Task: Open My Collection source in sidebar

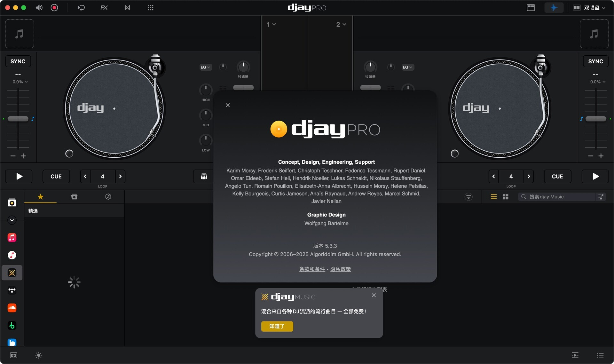Action: (12, 203)
